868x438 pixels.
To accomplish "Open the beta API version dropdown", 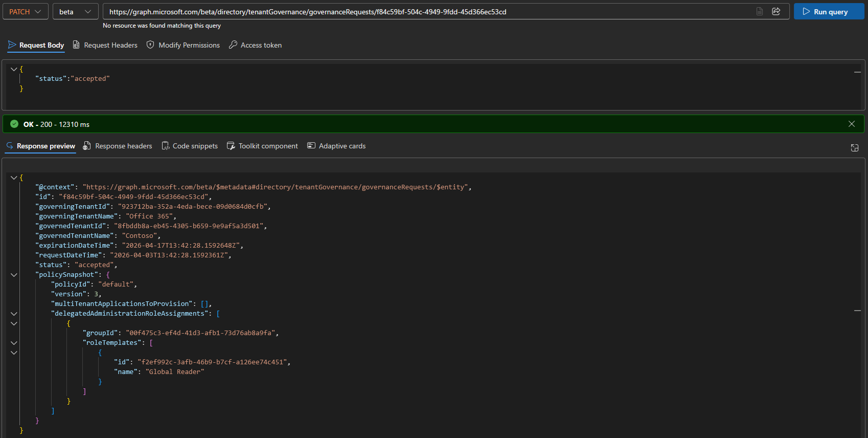I will [75, 11].
